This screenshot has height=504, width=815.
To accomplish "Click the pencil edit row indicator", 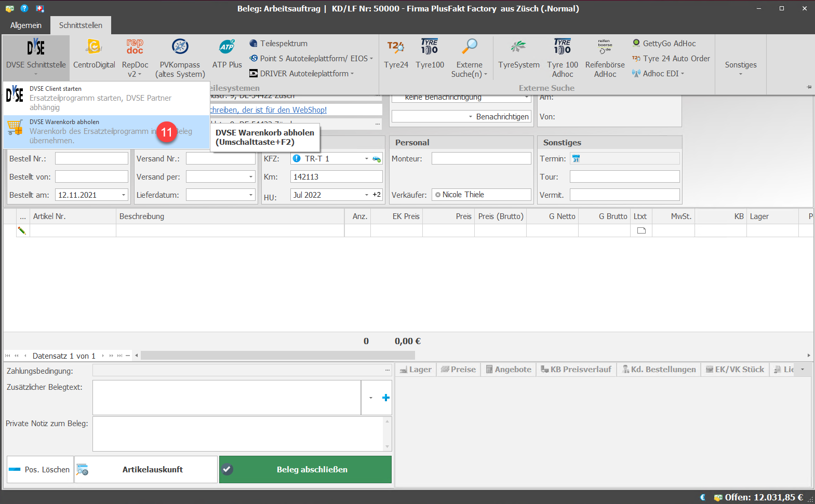I will coord(22,230).
